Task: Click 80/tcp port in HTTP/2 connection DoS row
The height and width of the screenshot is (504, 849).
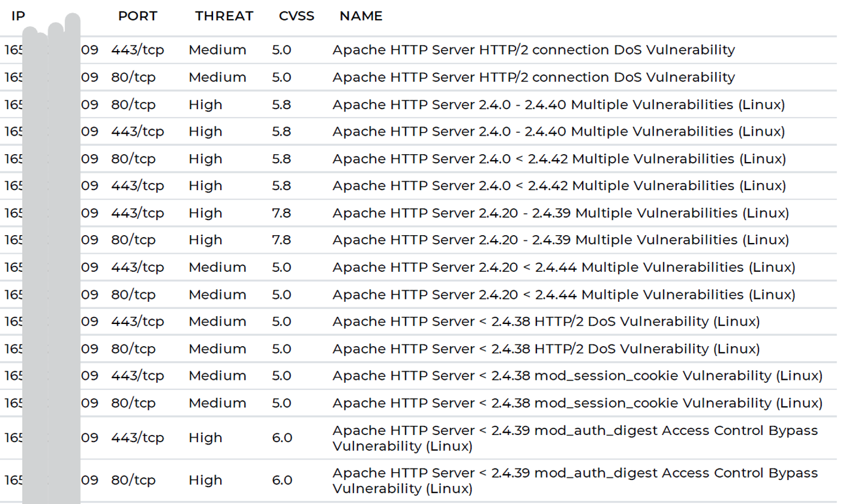Action: (133, 77)
